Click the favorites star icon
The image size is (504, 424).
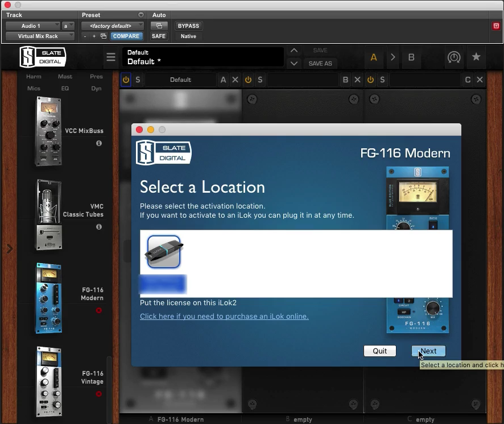(x=476, y=57)
